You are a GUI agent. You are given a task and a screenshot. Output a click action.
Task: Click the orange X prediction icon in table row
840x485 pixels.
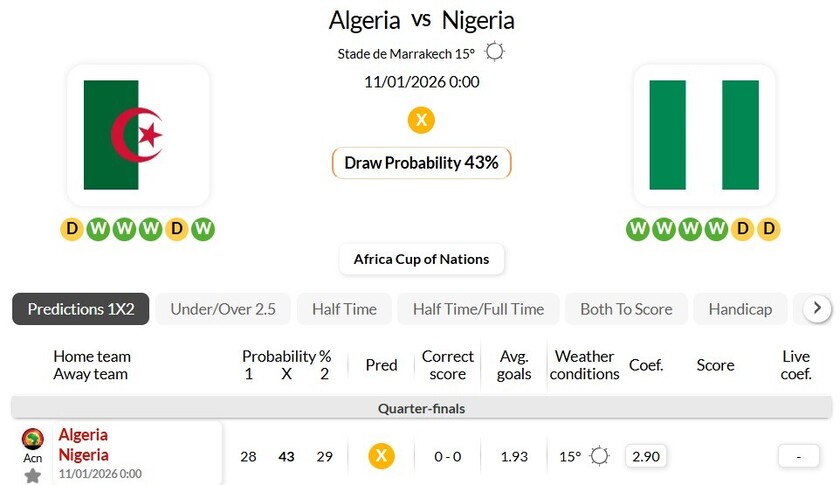point(380,456)
